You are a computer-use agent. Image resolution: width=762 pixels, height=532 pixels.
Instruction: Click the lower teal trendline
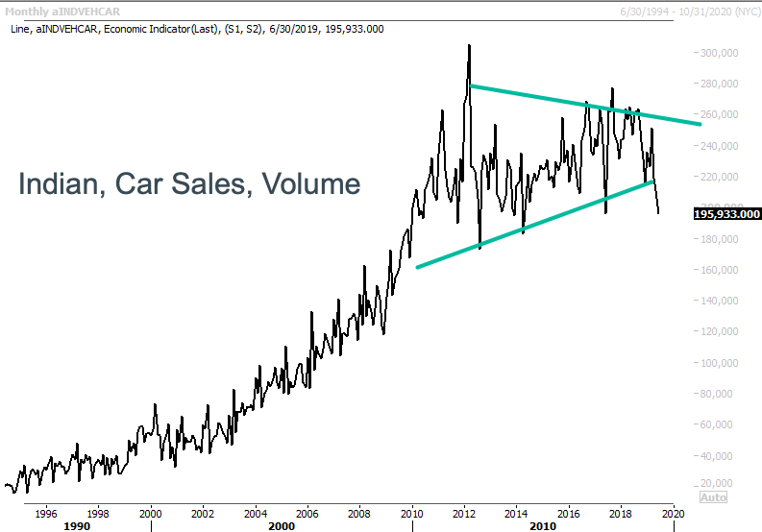point(534,224)
